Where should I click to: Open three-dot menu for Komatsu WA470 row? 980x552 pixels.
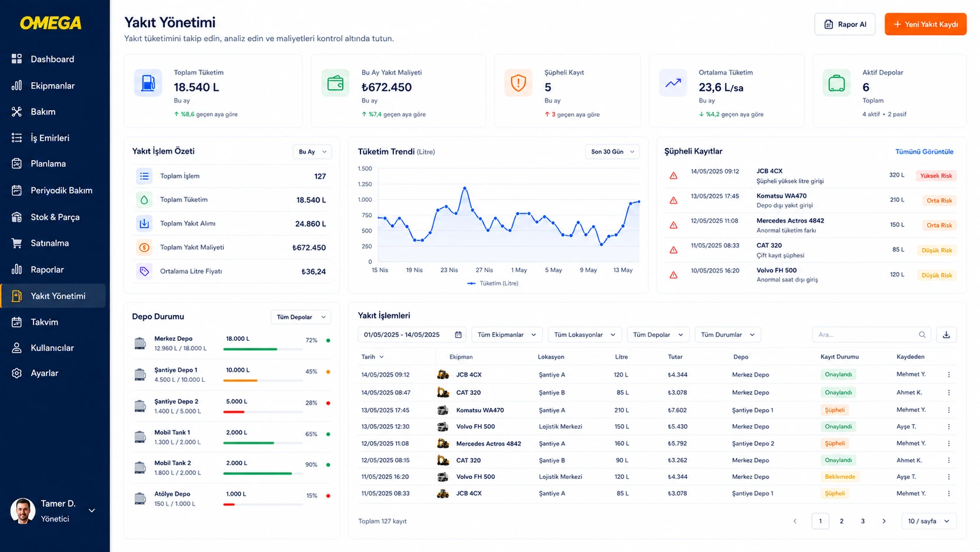[948, 410]
